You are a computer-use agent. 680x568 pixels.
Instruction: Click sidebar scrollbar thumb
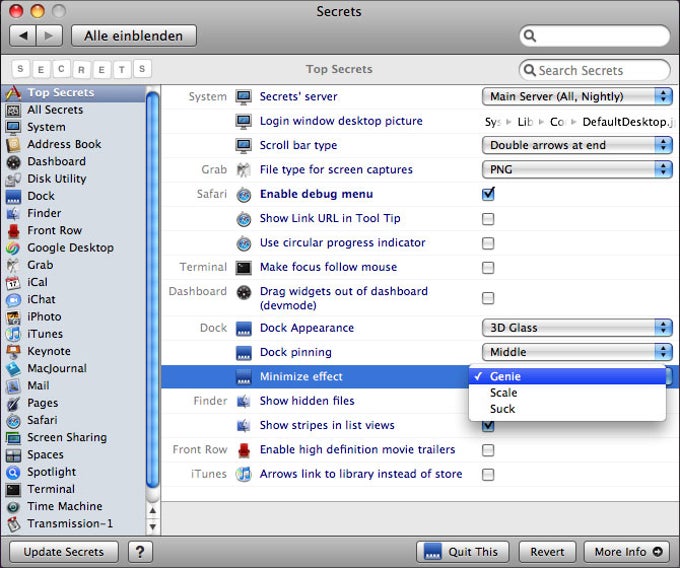click(x=152, y=291)
